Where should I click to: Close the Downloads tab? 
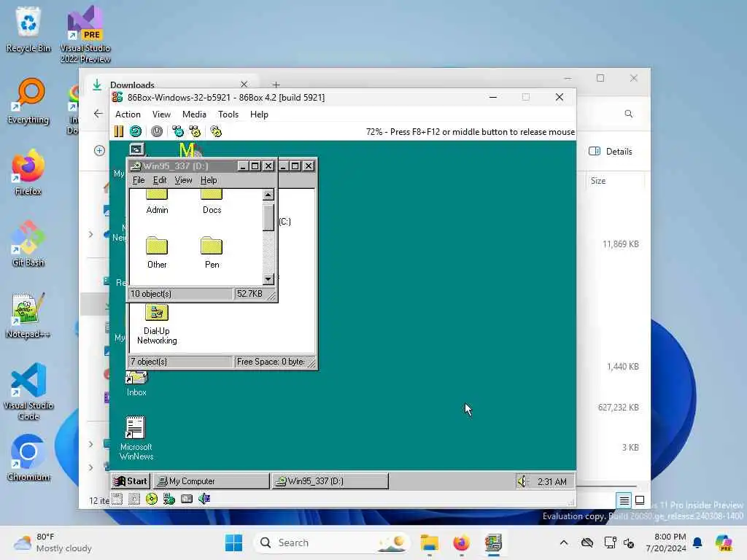tap(244, 85)
